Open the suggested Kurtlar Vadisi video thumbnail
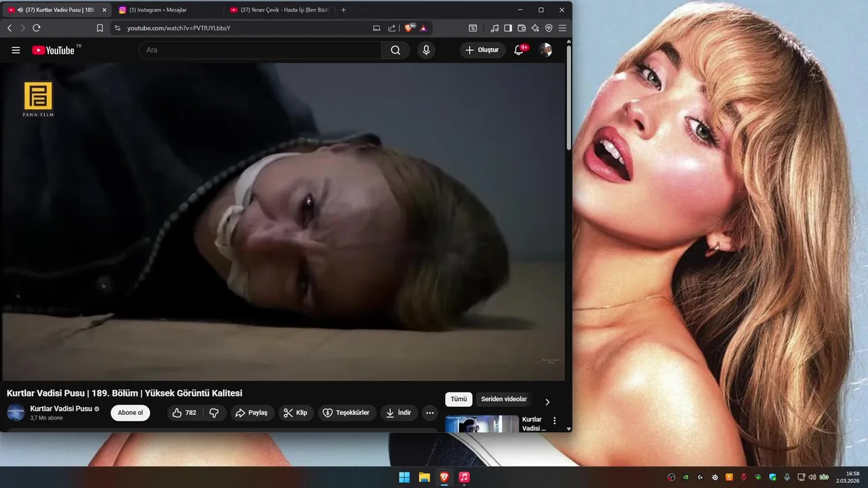Viewport: 868px width, 488px height. (482, 424)
